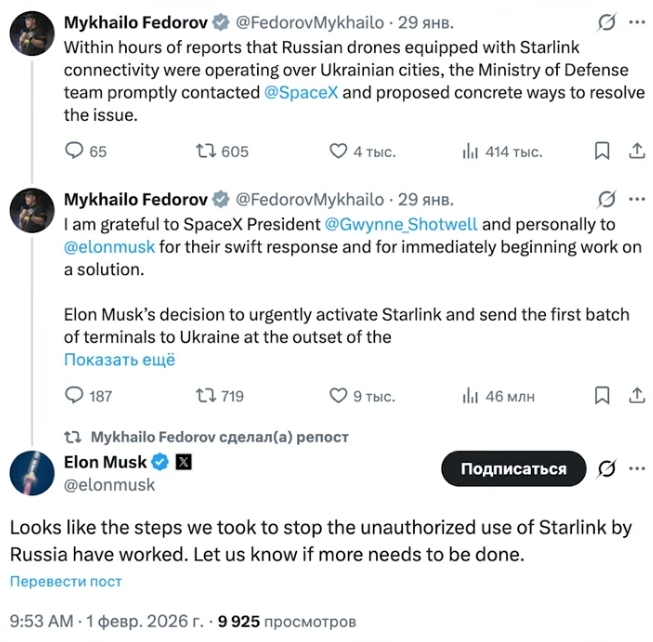The height and width of the screenshot is (642, 653).
Task: Bookmark the first Fedorov tweet
Action: point(602,151)
